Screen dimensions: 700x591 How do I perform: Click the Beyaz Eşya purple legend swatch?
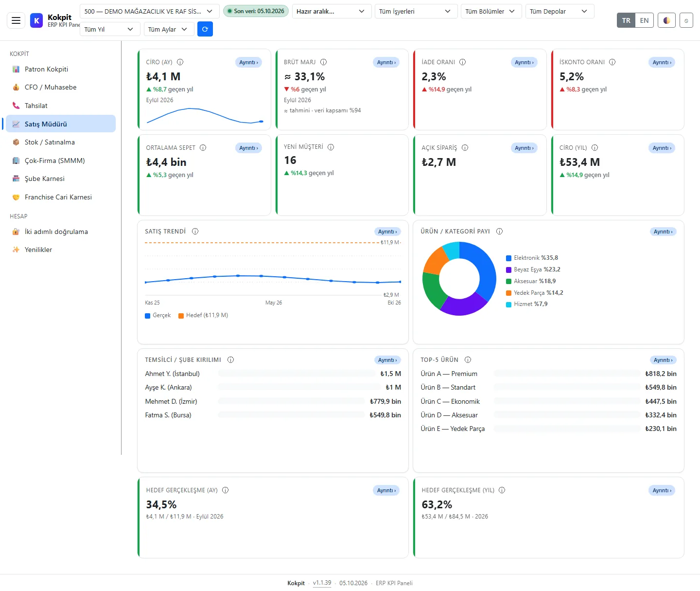point(508,270)
